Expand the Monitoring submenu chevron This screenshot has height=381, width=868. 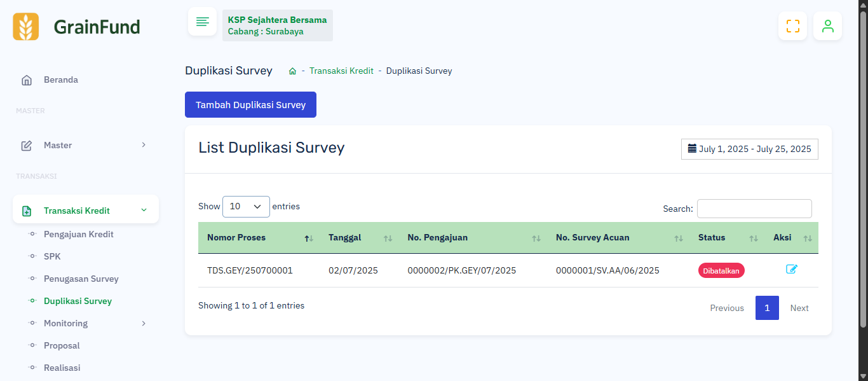(x=144, y=323)
